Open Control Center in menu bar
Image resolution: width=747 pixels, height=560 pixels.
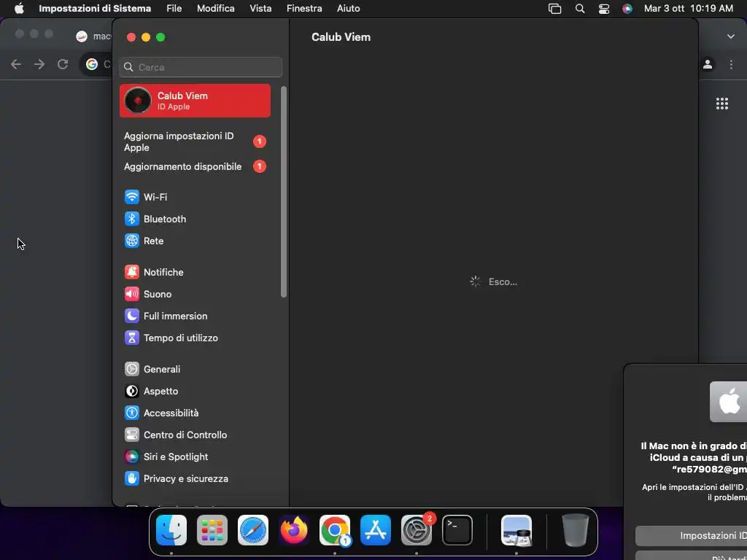click(603, 9)
